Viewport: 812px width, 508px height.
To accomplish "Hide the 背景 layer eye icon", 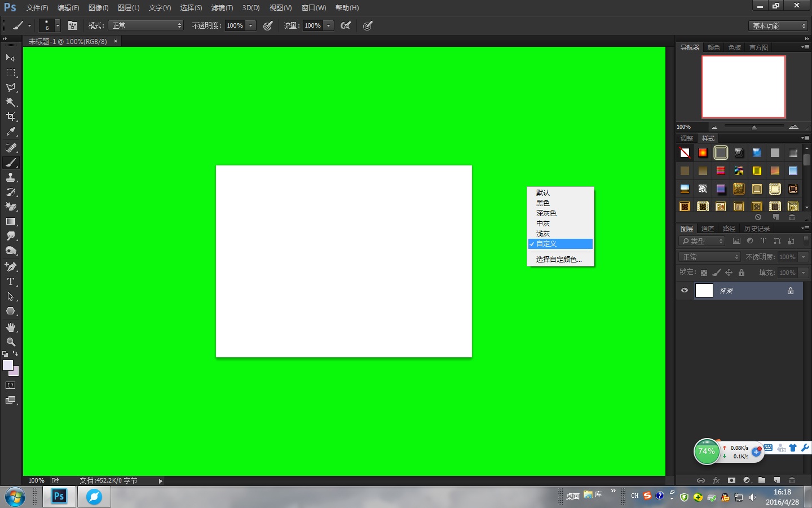I will pyautogui.click(x=685, y=291).
